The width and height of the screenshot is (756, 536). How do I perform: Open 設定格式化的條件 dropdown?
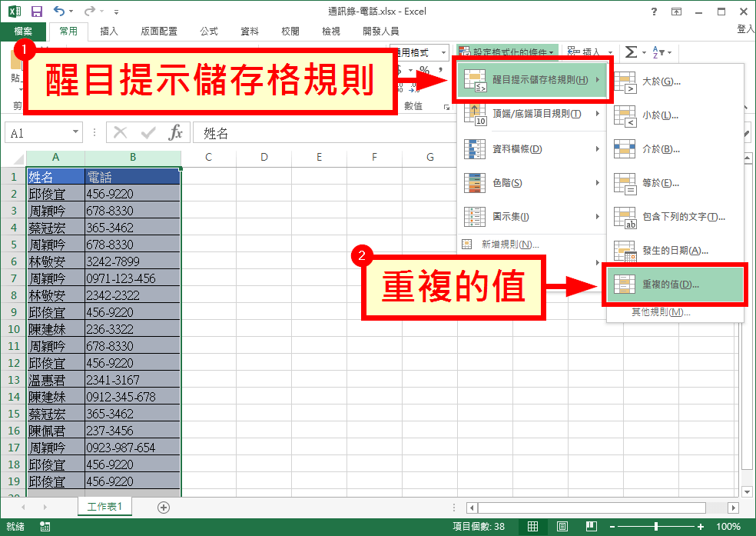507,52
